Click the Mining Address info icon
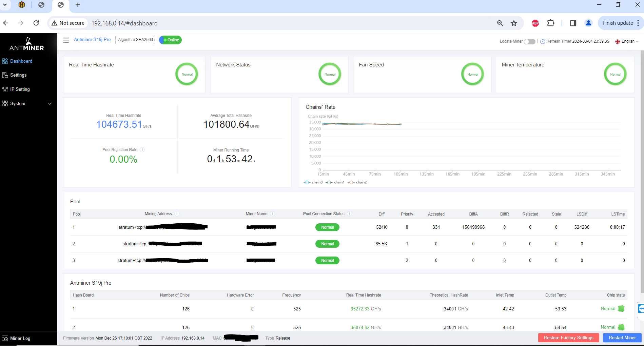This screenshot has width=644, height=346. click(x=177, y=214)
